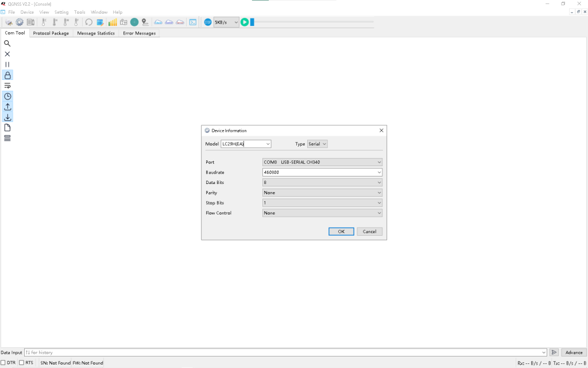Toggle the lock icon in the sidebar
Screen dimensions: 588x368
7,75
